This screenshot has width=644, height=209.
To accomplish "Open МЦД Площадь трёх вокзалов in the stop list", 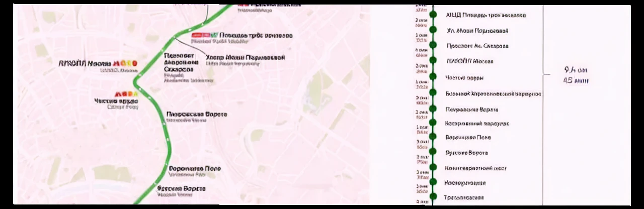I will [x=486, y=15].
